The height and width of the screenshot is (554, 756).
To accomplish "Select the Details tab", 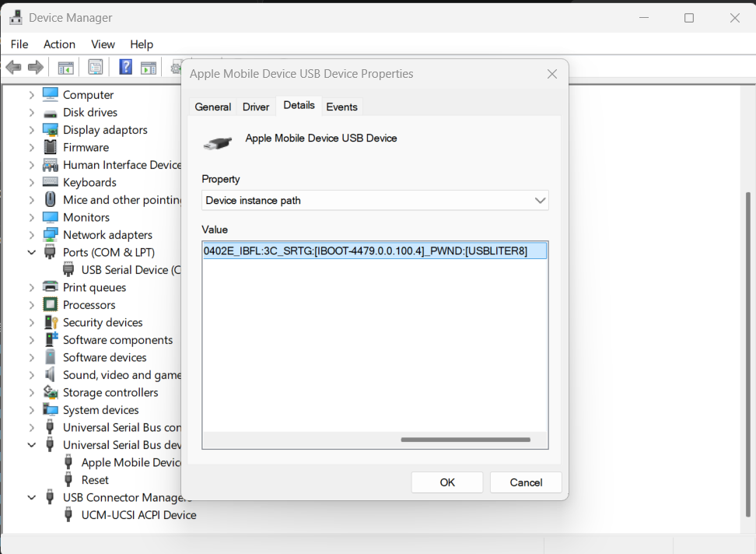I will pos(299,105).
